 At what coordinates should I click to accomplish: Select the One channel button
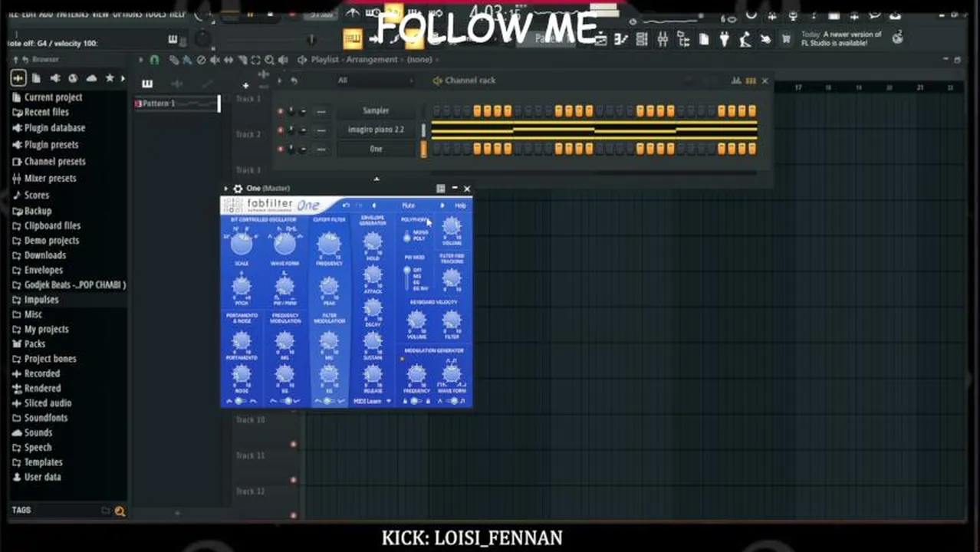coord(376,149)
